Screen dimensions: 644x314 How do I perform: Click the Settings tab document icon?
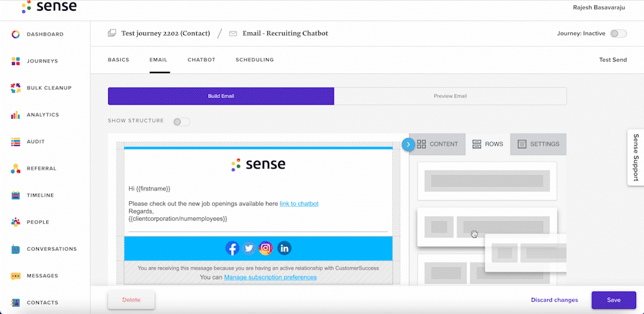[x=522, y=144]
